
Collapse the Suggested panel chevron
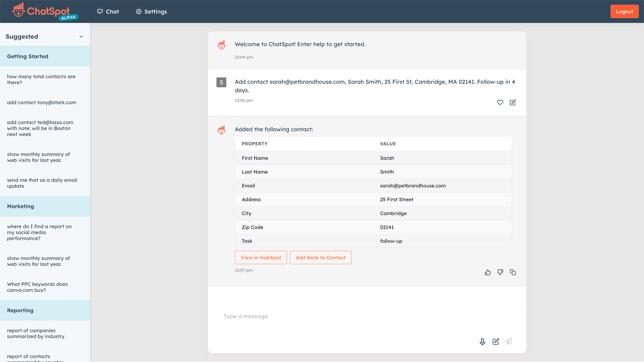(81, 37)
